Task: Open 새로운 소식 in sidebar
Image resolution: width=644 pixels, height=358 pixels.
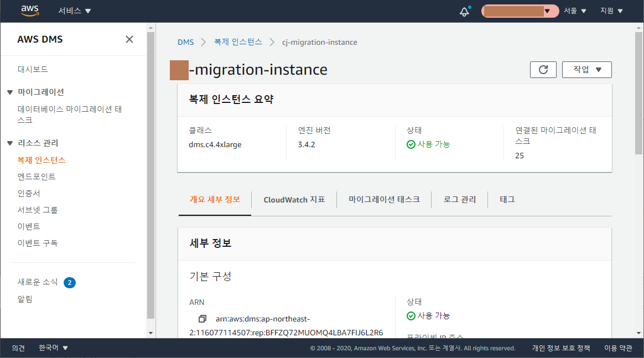Action: click(38, 282)
